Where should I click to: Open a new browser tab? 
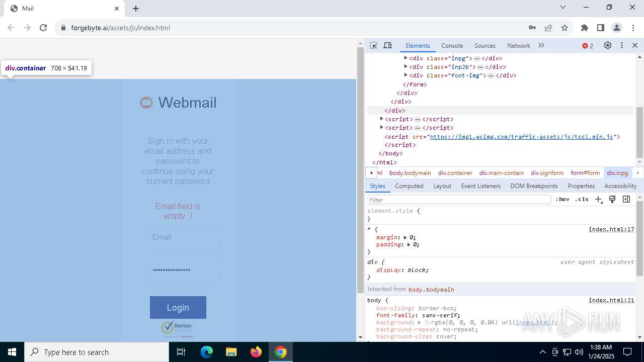point(136,9)
